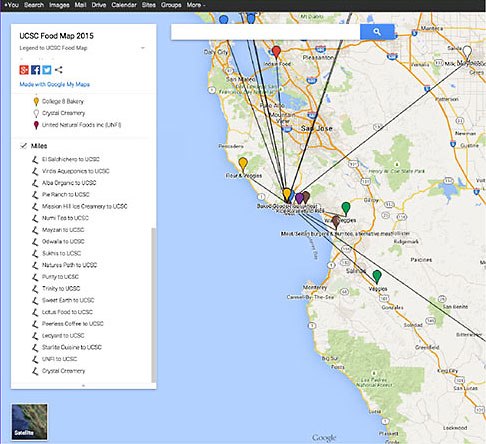Expand the legend dropdown arrow

(143, 48)
